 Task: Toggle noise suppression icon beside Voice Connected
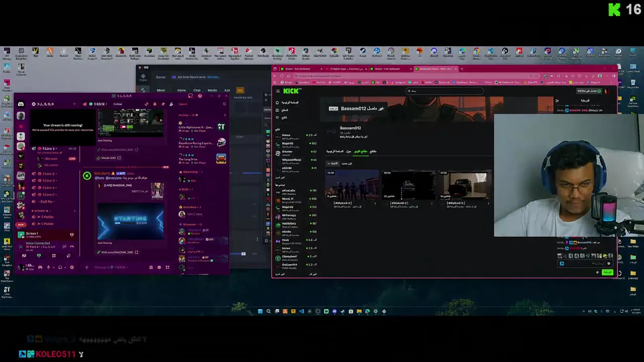pyautogui.click(x=64, y=246)
